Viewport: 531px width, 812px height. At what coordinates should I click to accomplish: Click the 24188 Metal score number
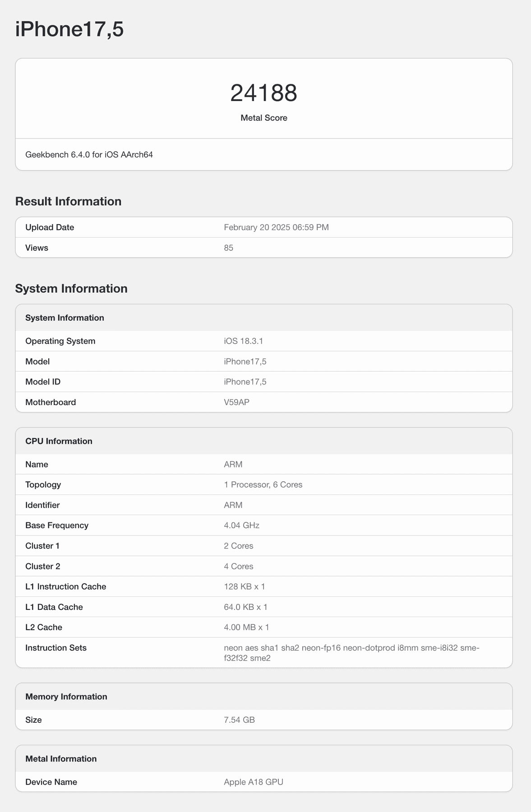pyautogui.click(x=263, y=93)
